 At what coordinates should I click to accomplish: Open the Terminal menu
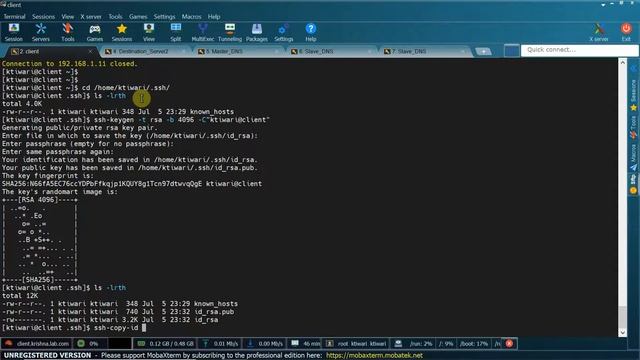tap(15, 17)
